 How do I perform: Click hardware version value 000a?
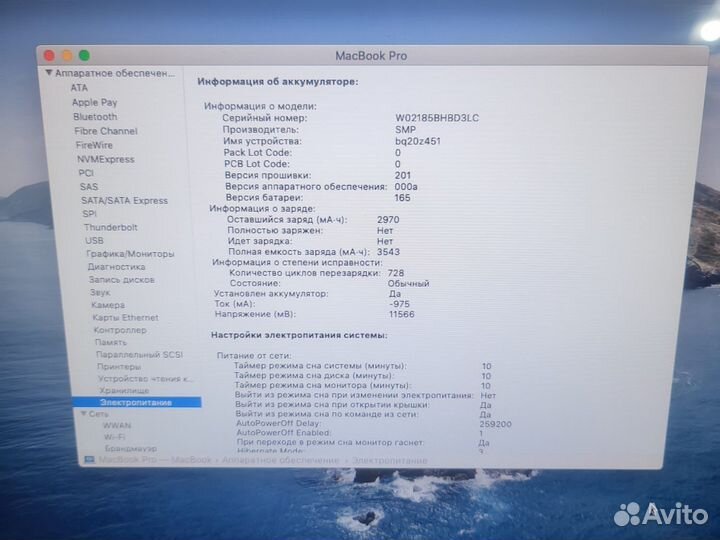point(406,187)
